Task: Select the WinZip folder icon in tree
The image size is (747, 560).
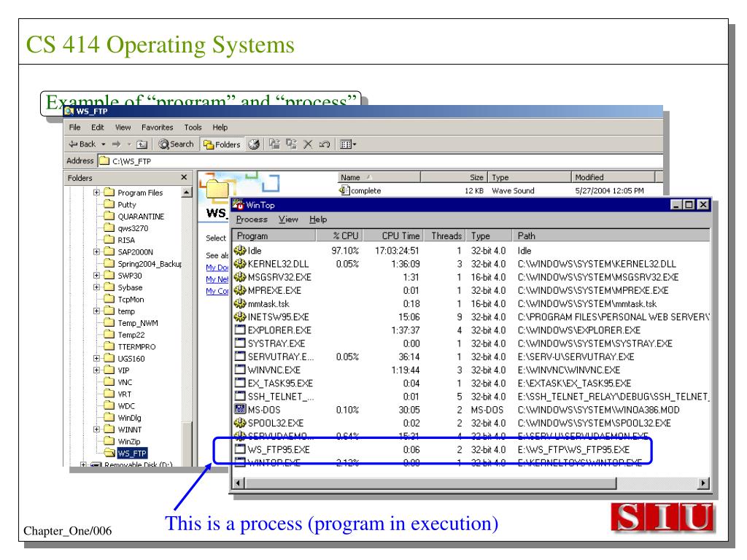Action: point(109,441)
